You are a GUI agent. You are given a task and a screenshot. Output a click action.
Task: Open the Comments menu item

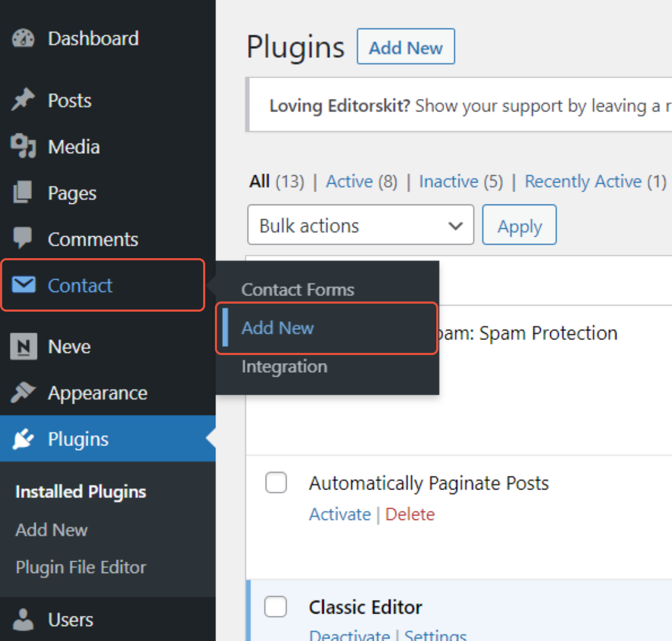point(108,239)
